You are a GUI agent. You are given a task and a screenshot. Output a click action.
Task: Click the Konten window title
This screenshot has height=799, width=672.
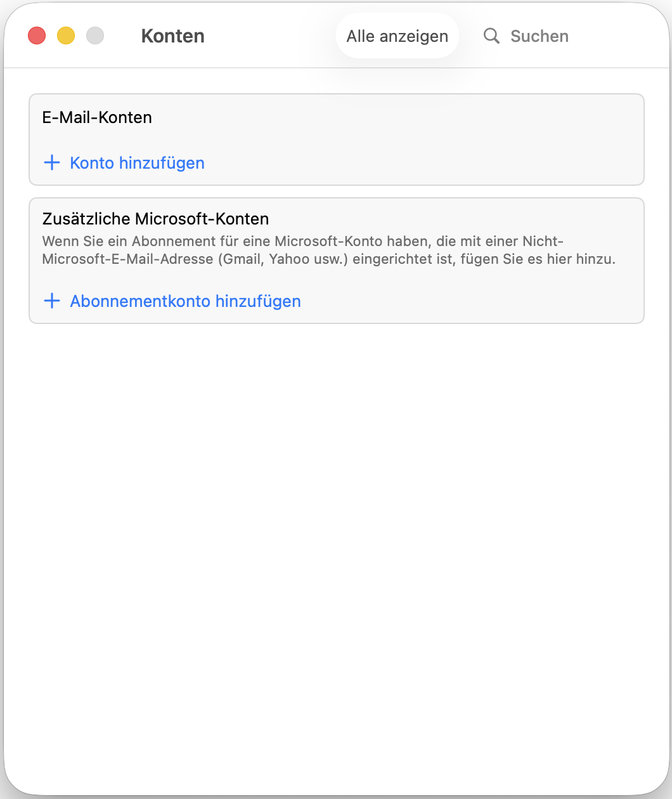coord(172,36)
